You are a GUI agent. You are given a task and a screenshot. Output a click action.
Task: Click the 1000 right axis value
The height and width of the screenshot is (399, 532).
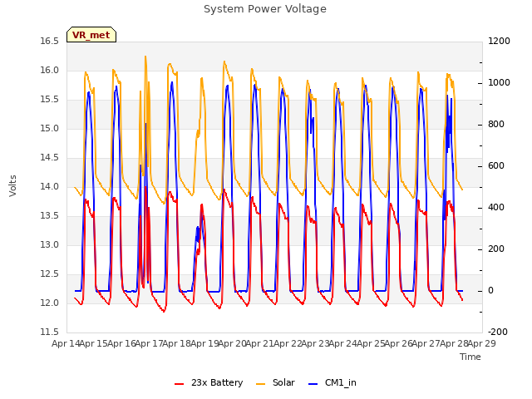pyautogui.click(x=499, y=83)
